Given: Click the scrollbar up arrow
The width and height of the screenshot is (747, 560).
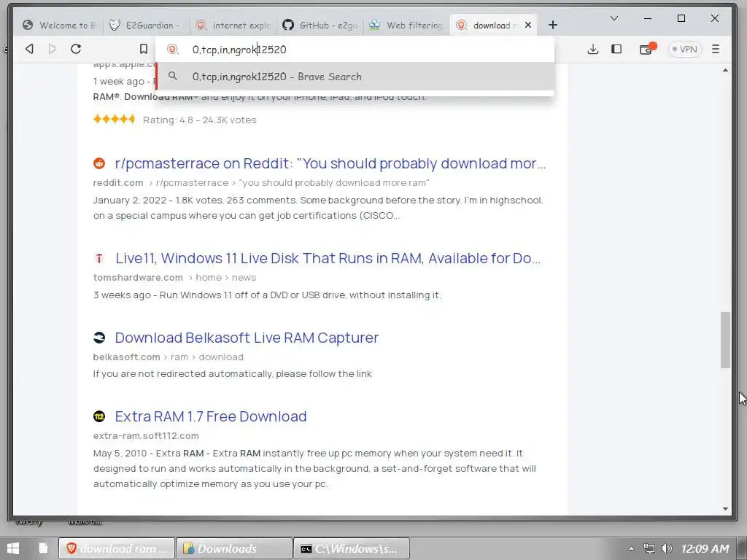Looking at the screenshot, I should point(725,70).
